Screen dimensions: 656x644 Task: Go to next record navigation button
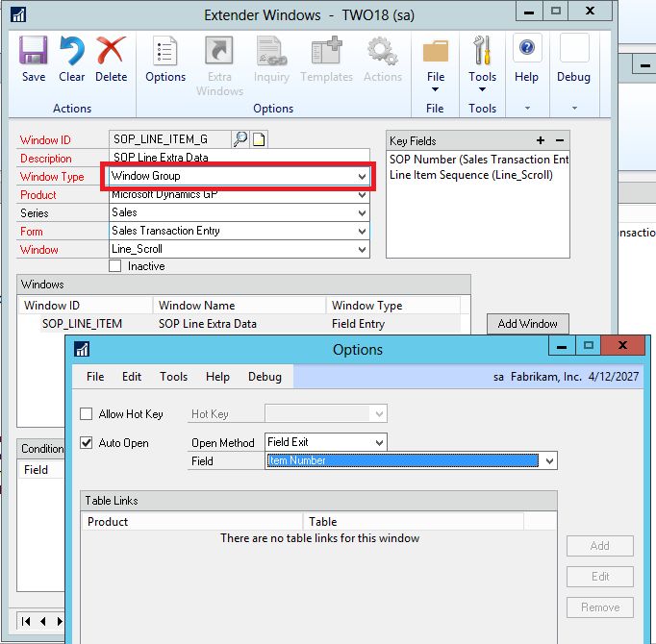pos(60,621)
